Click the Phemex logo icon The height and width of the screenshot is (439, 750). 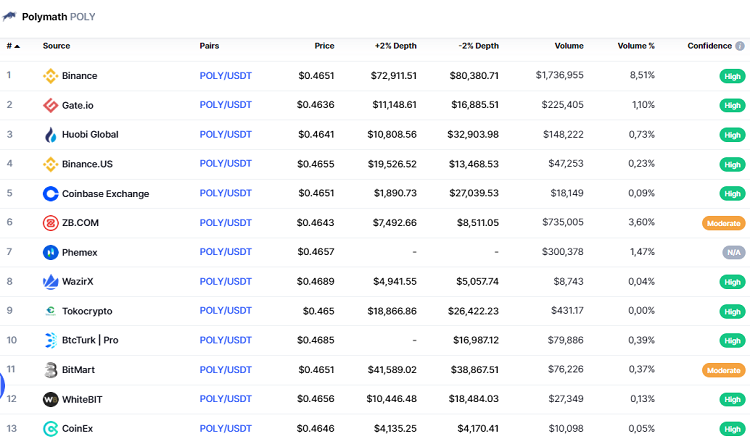click(x=51, y=252)
